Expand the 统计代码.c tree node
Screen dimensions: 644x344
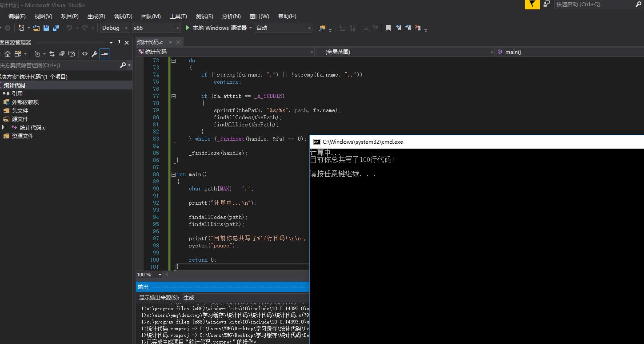(4, 128)
